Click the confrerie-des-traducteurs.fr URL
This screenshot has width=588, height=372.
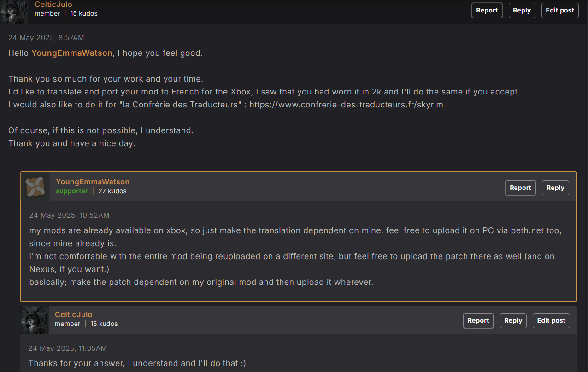346,105
